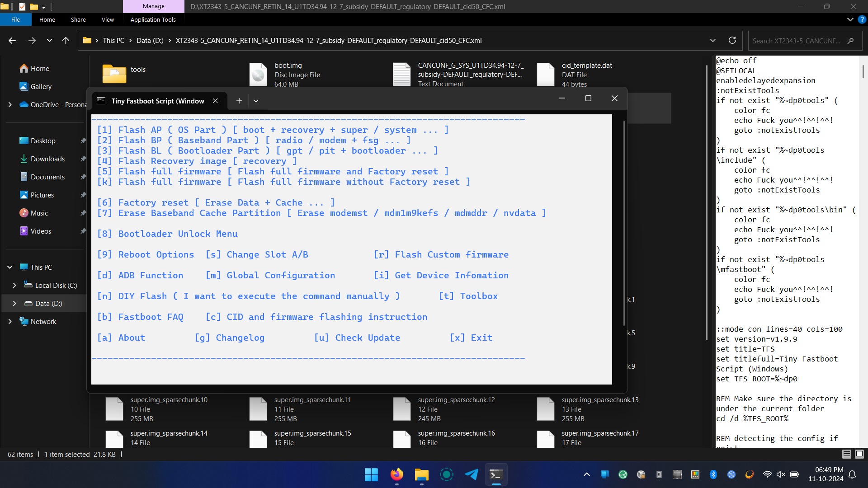Click the Wi-Fi icon in the tray
Image resolution: width=868 pixels, height=488 pixels.
[x=767, y=474]
